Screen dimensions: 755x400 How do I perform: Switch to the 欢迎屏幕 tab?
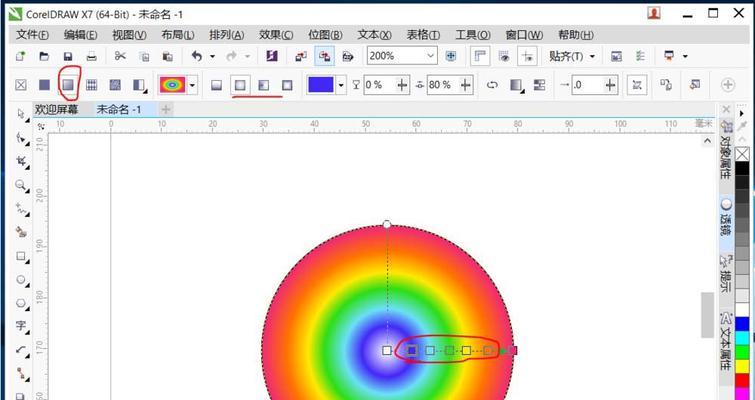(56, 110)
